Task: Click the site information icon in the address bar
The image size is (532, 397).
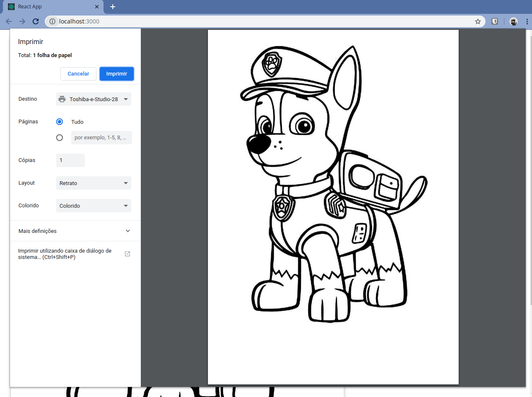Action: [52, 21]
